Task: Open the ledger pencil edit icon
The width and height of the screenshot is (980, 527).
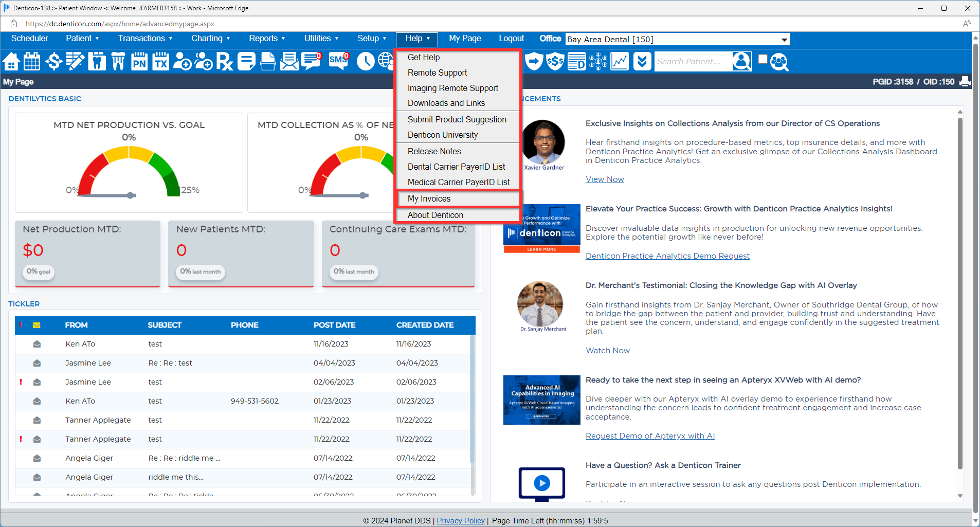Action: click(75, 62)
